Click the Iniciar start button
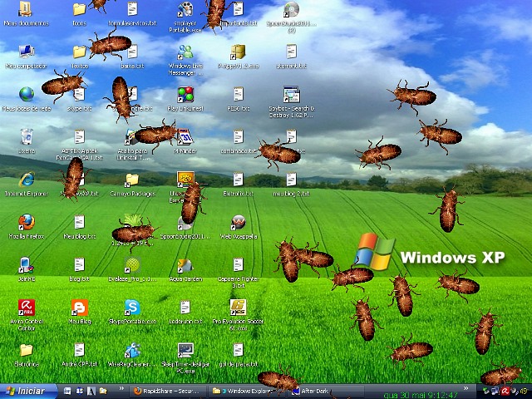The image size is (532, 399). [27, 392]
